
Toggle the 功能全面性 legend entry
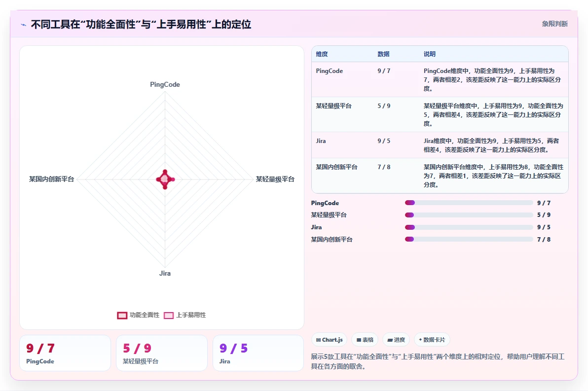138,315
